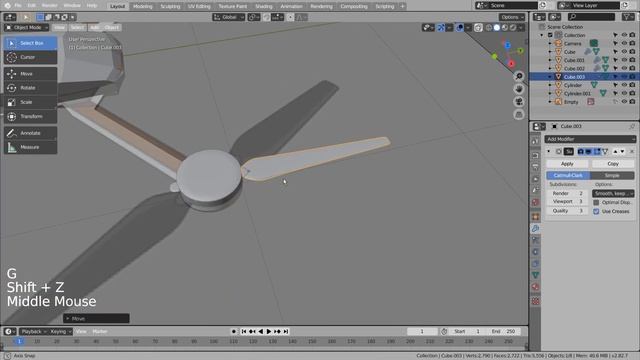Viewport: 640px width, 360px height.
Task: Open Add Modifier dropdown
Action: coord(590,139)
